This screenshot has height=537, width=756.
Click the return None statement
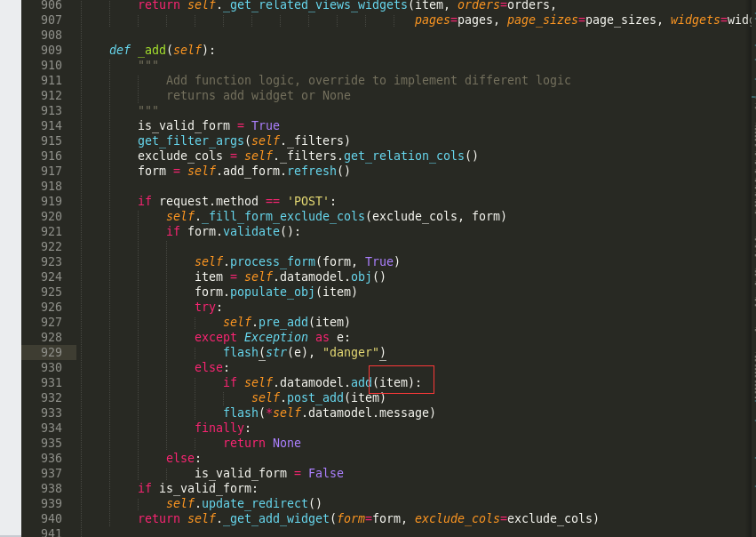pos(262,443)
